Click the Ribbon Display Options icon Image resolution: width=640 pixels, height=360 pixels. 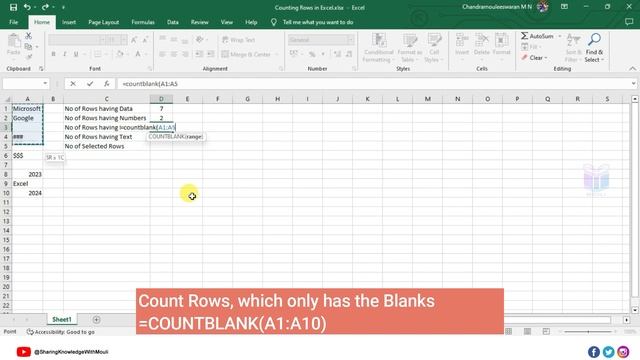point(564,7)
